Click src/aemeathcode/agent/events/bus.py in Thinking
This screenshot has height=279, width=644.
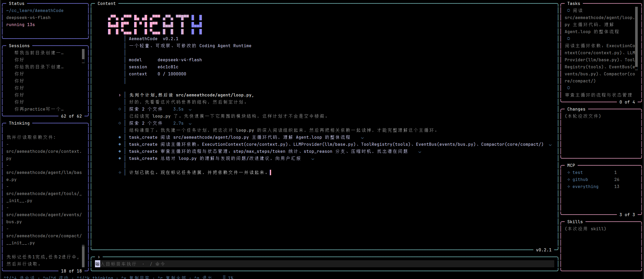coord(44,218)
